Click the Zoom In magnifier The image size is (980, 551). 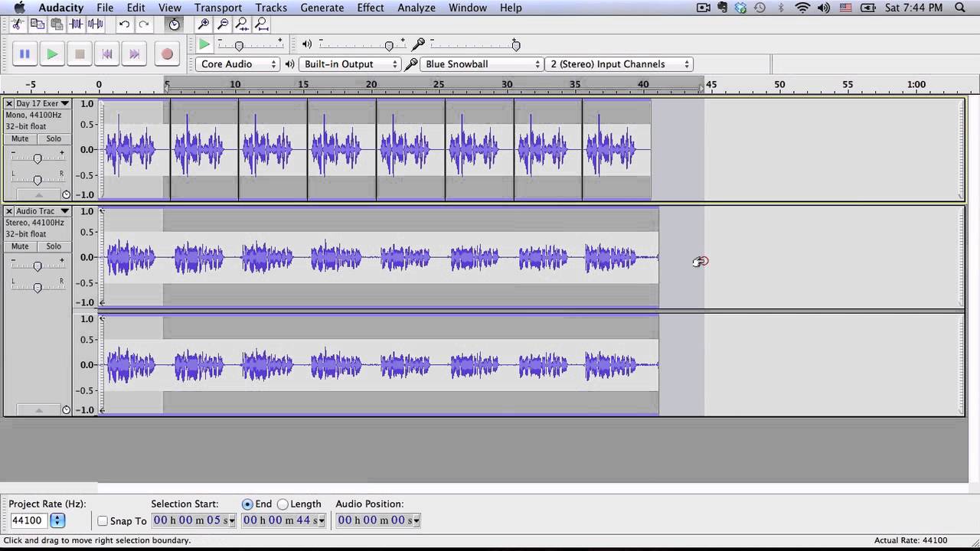(204, 24)
